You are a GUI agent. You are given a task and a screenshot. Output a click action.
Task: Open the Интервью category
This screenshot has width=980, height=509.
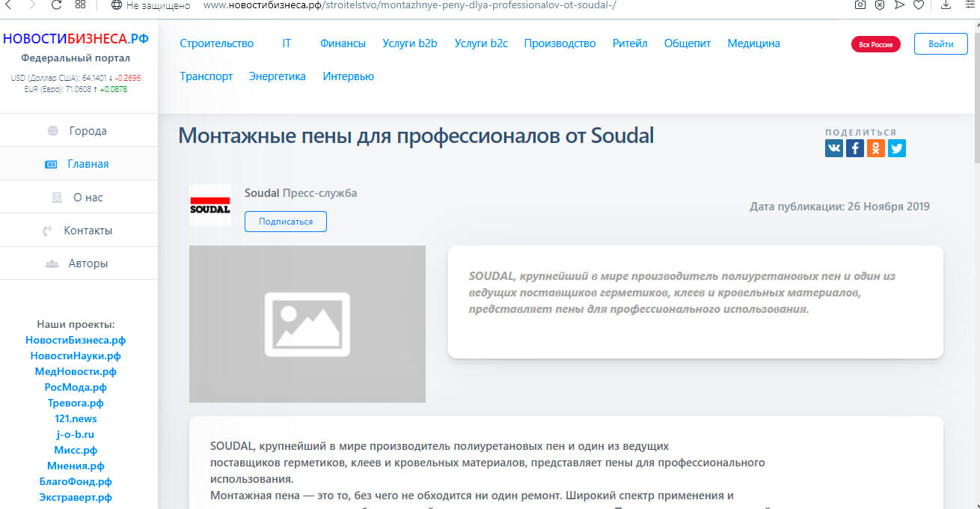[349, 76]
